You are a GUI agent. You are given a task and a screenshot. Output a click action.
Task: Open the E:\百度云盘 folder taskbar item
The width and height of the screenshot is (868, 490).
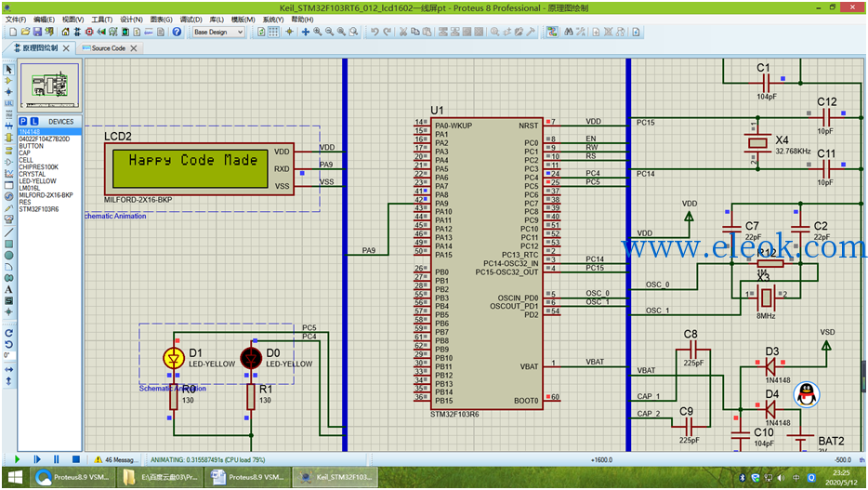tap(161, 477)
